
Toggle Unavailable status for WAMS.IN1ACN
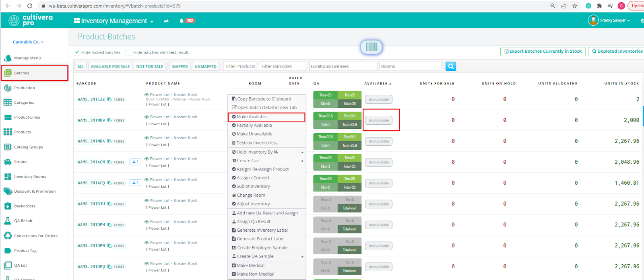379,162
